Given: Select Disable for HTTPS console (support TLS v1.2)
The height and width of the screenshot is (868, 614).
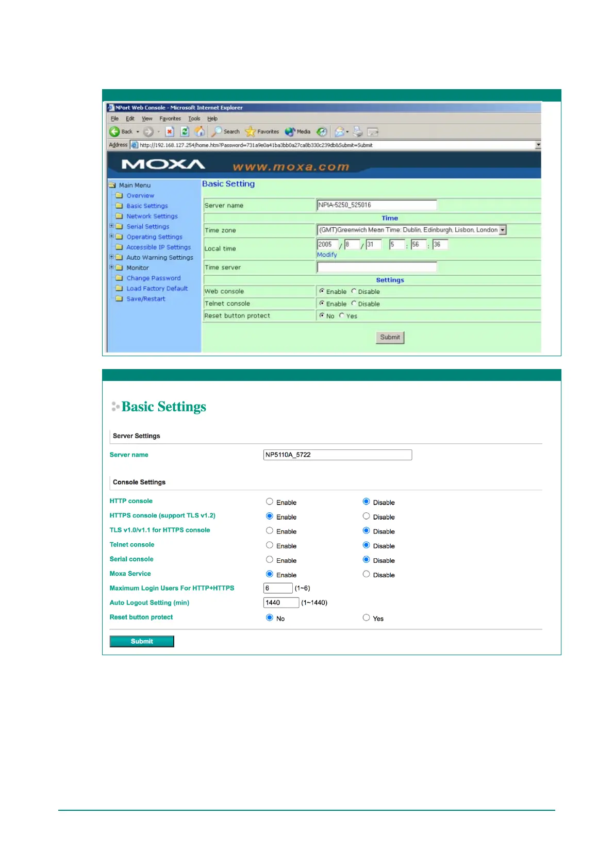Looking at the screenshot, I should (x=367, y=516).
